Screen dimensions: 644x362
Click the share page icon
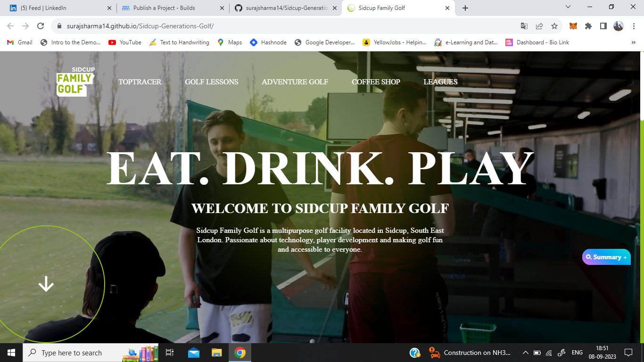[x=539, y=26]
